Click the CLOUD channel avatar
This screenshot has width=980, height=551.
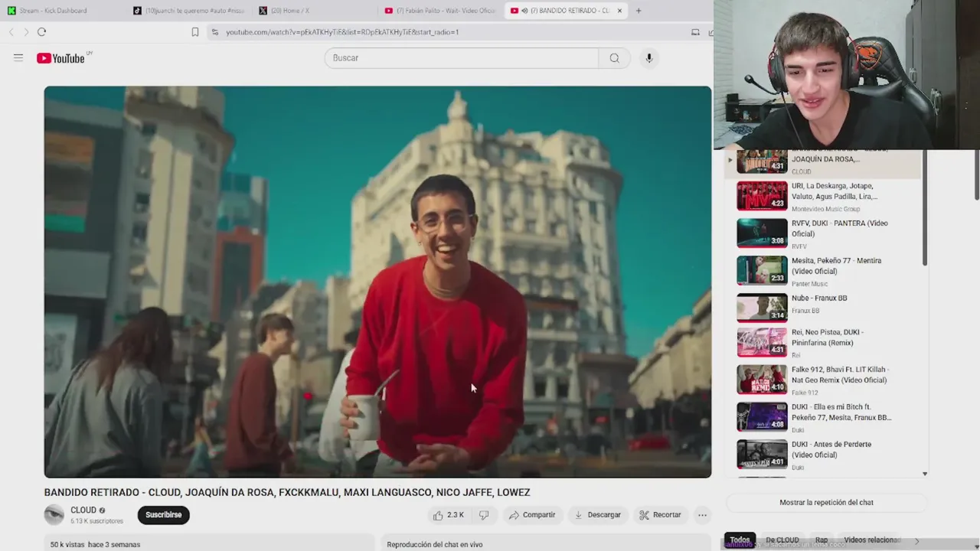54,515
